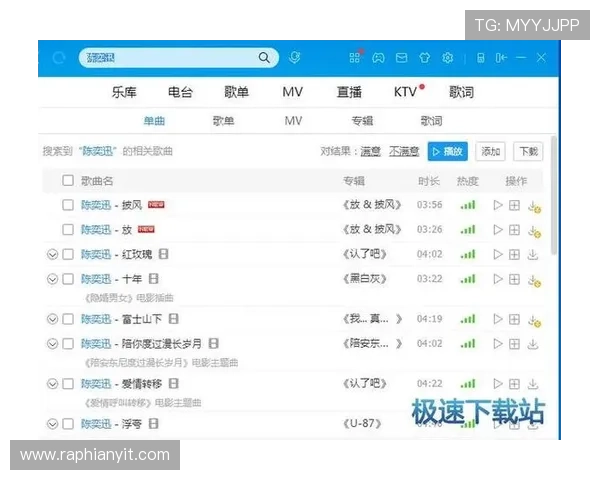The height and width of the screenshot is (480, 600).
Task: Open the mail messages icon
Action: point(401,58)
